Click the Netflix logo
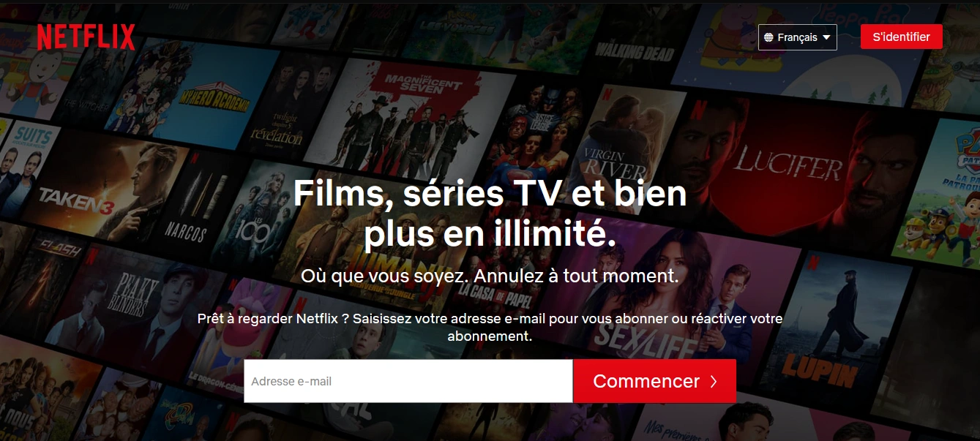The width and height of the screenshot is (980, 441). click(86, 37)
